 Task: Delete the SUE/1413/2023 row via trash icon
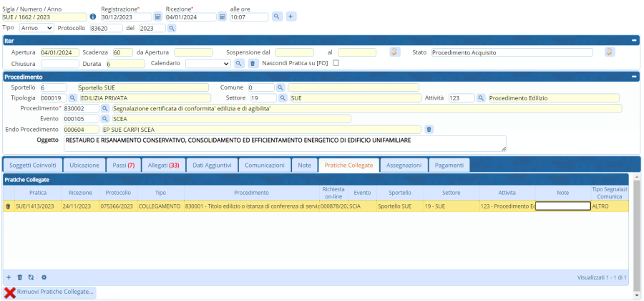9,206
